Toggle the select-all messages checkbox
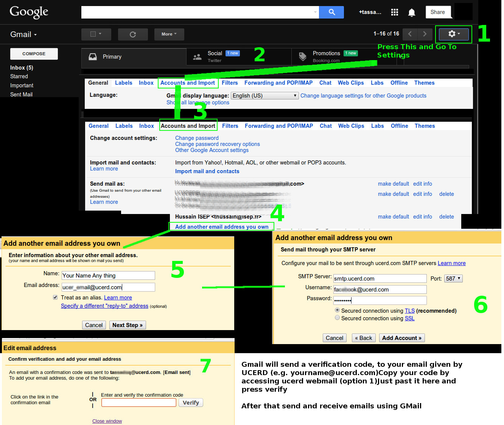This screenshot has height=425, width=504. pos(93,34)
